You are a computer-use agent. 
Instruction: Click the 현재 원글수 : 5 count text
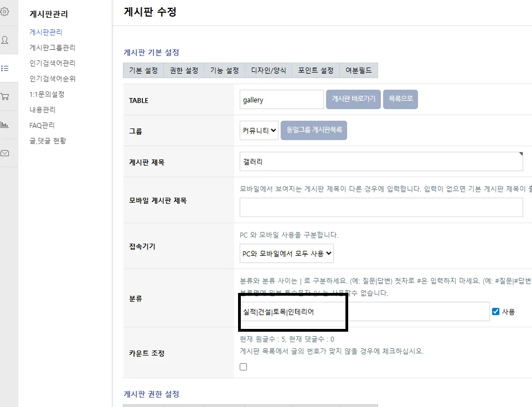click(262, 339)
